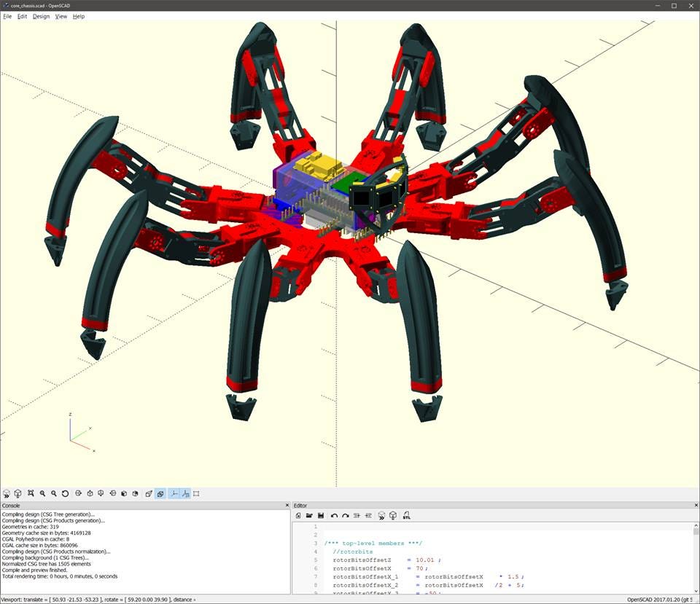700x604 pixels.
Task: Click the Preview double-arrow icon
Action: point(381,515)
